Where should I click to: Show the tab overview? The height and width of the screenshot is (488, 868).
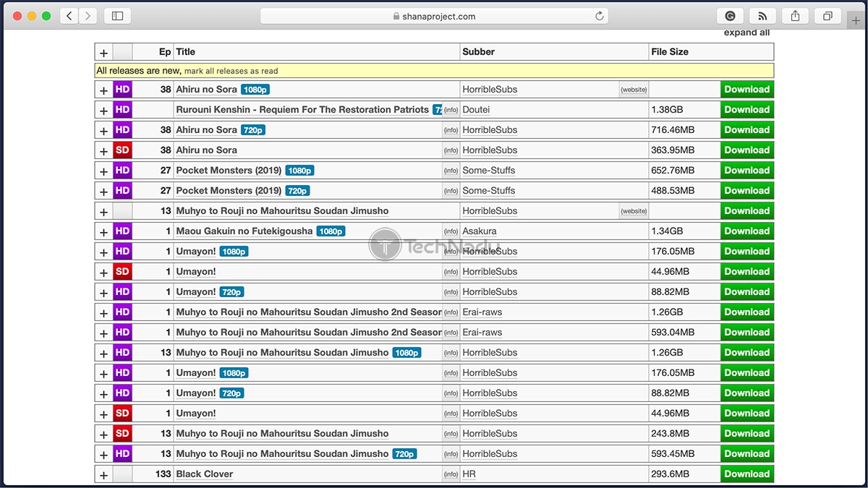coord(827,16)
